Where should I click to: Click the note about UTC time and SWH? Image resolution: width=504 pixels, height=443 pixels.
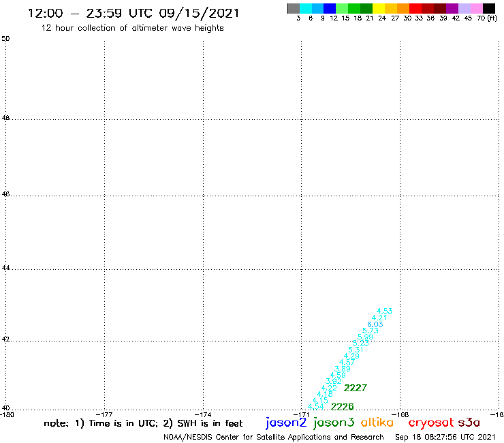[x=143, y=423]
